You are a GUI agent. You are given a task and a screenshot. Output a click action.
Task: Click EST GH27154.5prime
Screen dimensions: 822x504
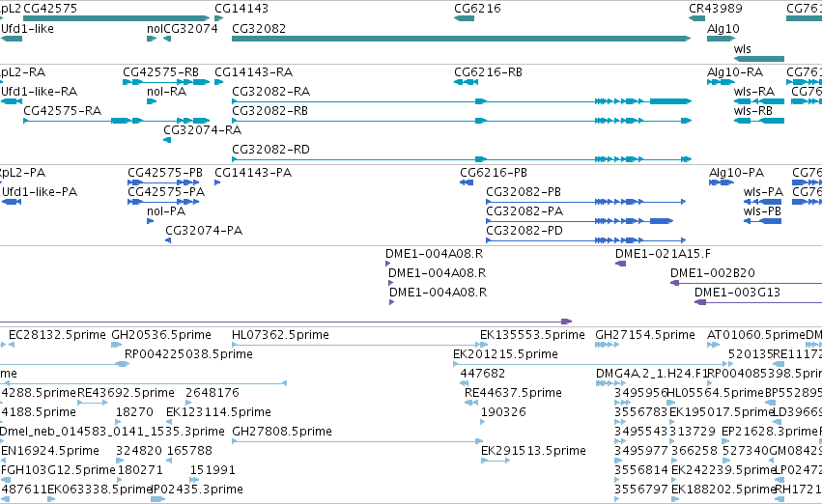pos(645,335)
